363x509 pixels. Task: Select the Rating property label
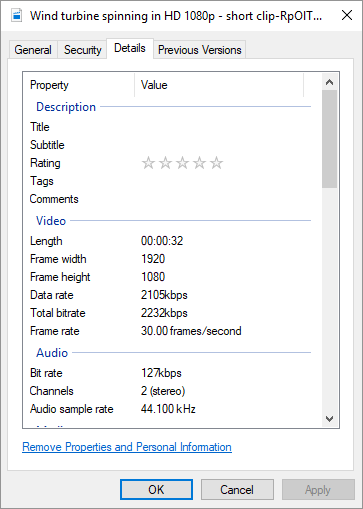click(45, 163)
